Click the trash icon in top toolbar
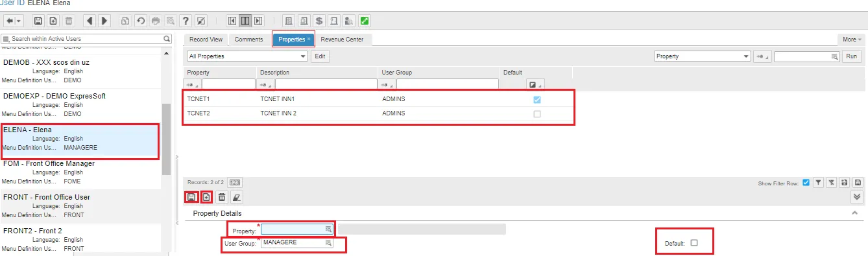The image size is (868, 256). (x=69, y=21)
